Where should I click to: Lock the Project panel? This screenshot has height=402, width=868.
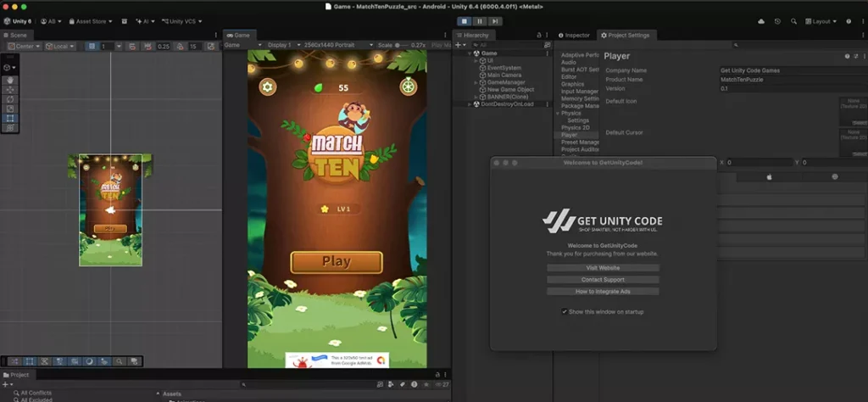pos(437,375)
